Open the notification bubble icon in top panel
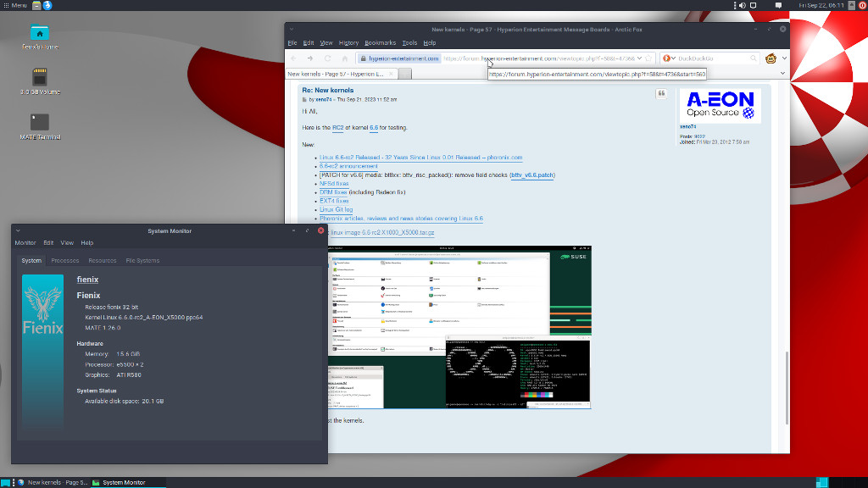 point(778,5)
